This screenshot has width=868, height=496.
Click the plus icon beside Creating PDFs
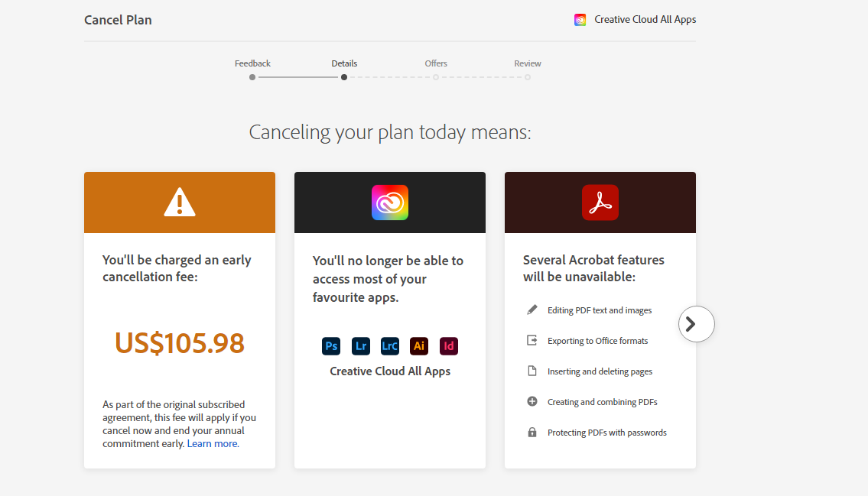532,401
